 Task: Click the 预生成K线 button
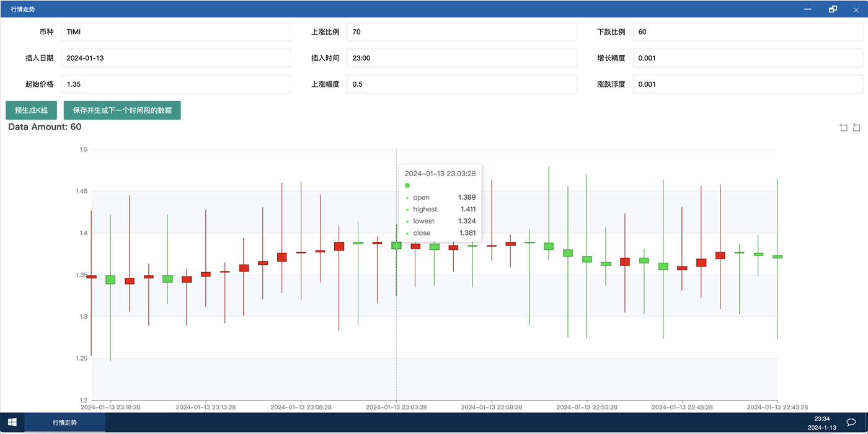(31, 110)
